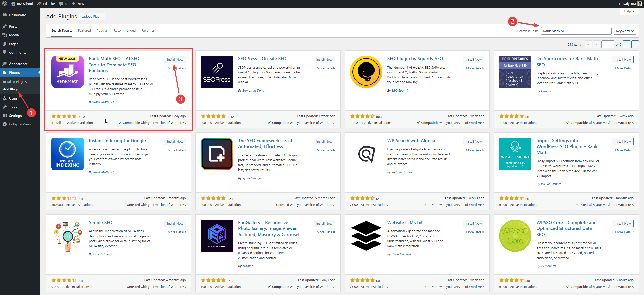The width and height of the screenshot is (644, 295).
Task: Install SEOPress plugin now
Action: click(324, 59)
